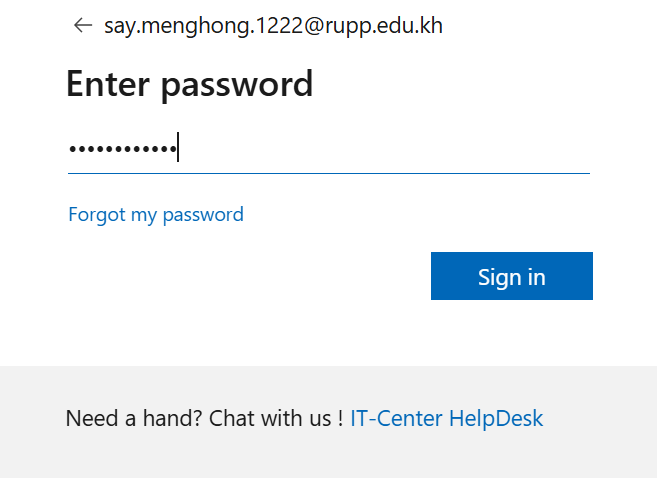This screenshot has height=478, width=657.
Task: Click "IT-Center" in the footer chat link
Action: (x=397, y=418)
